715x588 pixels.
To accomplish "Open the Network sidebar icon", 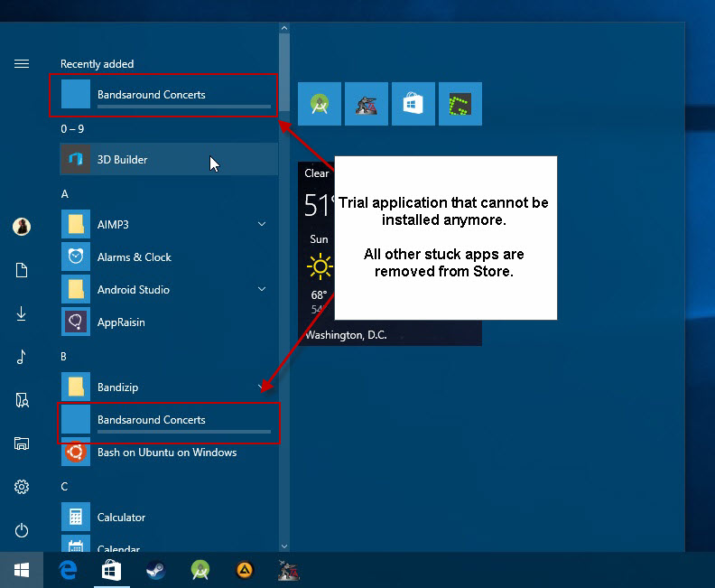I will click(22, 400).
